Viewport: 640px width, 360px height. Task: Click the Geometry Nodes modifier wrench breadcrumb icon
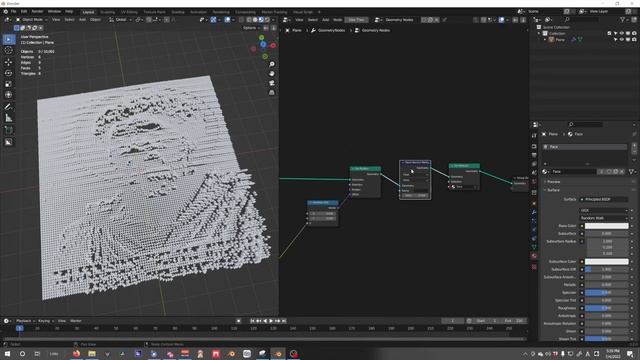tap(313, 30)
